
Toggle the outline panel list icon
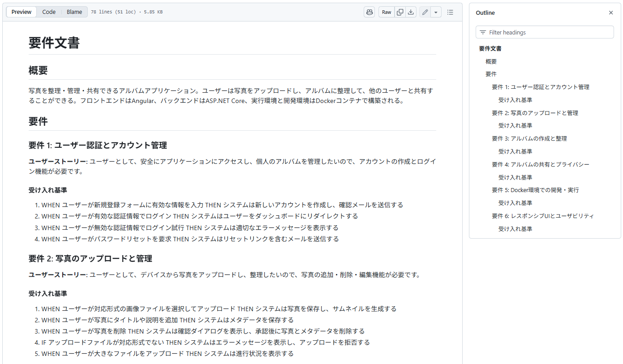click(x=450, y=12)
